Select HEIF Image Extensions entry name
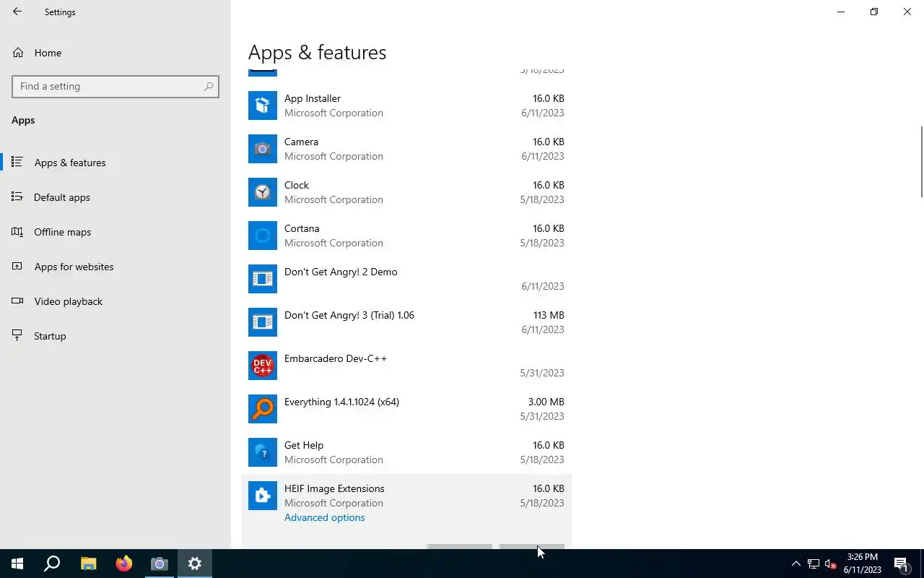This screenshot has height=578, width=924. tap(334, 488)
